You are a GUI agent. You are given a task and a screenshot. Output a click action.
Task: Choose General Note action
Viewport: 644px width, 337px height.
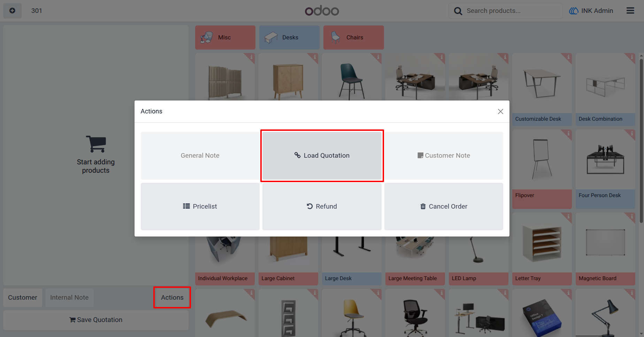click(x=200, y=156)
